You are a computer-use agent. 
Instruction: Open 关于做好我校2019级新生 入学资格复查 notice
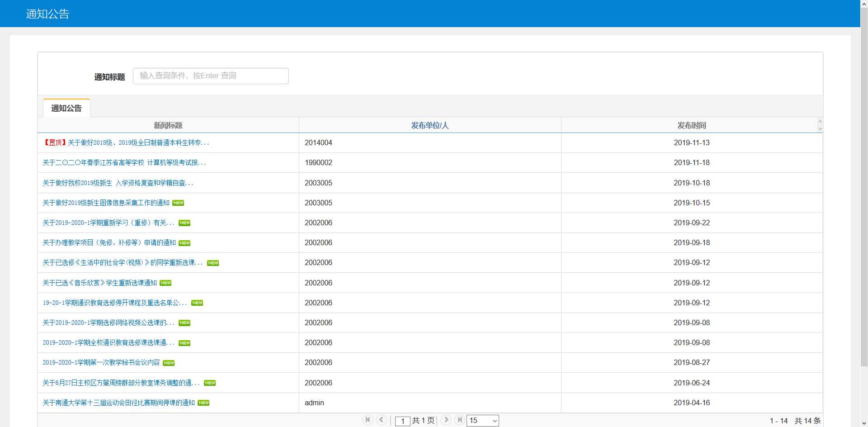pyautogui.click(x=118, y=183)
